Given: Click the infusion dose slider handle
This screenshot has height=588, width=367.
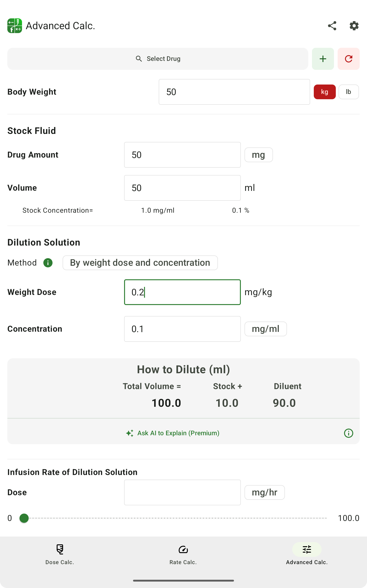Looking at the screenshot, I should (x=24, y=518).
